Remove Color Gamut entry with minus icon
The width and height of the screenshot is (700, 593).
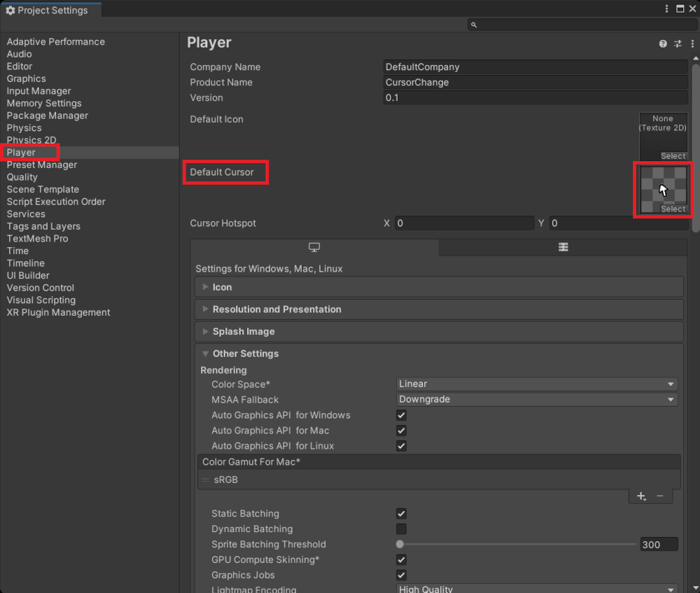[660, 496]
